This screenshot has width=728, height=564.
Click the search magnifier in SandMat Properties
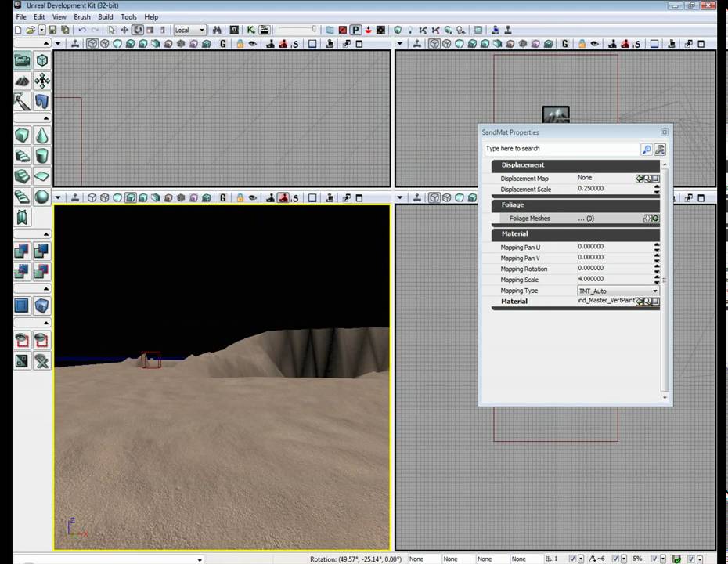pyautogui.click(x=647, y=150)
